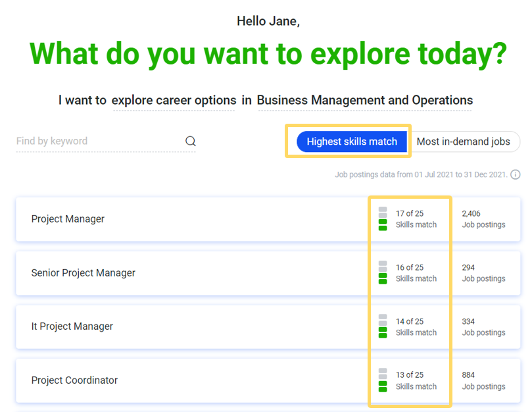Switch to Most in-demand jobs
Viewport: 532px width, 412px height.
[x=464, y=142]
